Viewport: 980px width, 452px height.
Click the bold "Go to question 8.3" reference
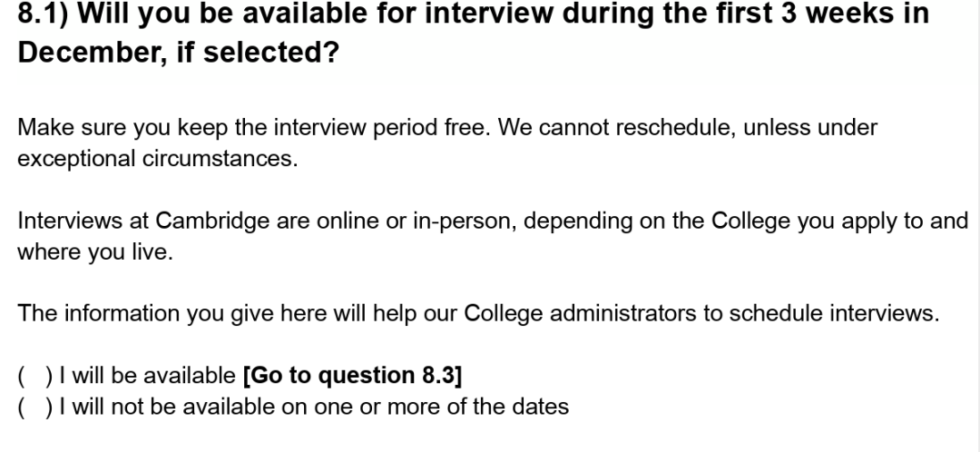(x=354, y=375)
